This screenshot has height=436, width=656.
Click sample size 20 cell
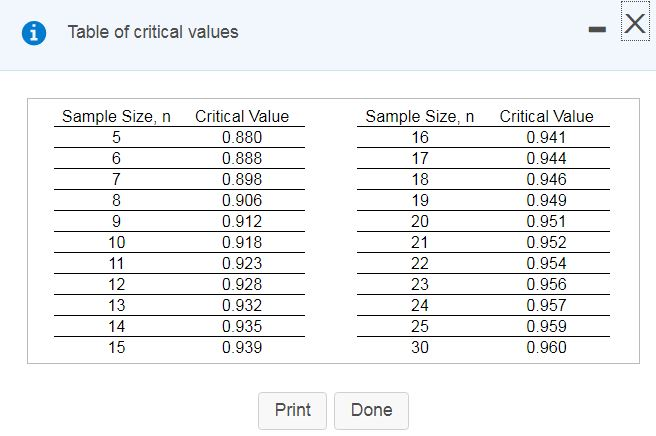click(x=420, y=221)
